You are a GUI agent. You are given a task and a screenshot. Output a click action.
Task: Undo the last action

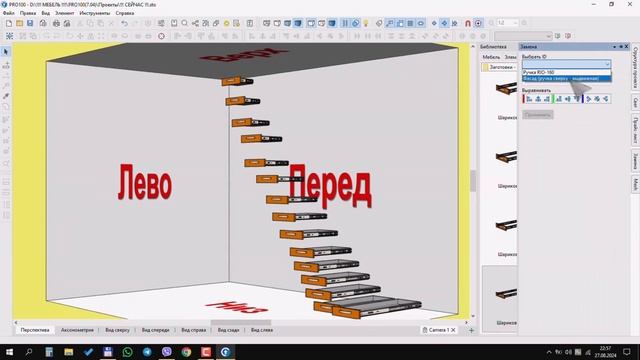(124, 23)
